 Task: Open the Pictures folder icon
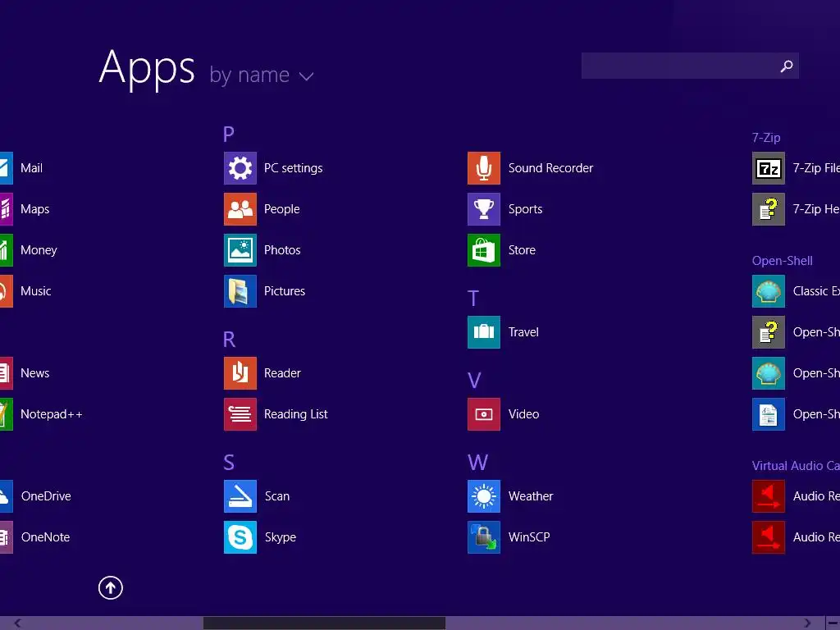tap(240, 291)
